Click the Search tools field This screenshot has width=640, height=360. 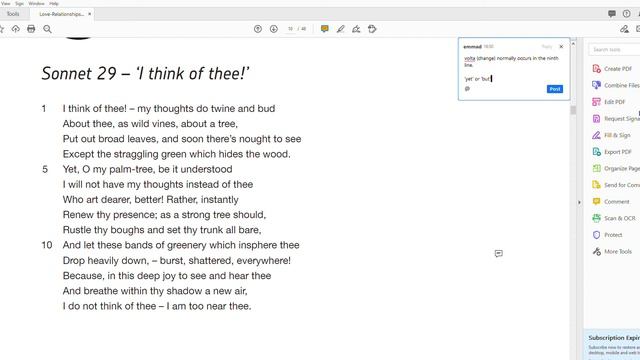[615, 49]
